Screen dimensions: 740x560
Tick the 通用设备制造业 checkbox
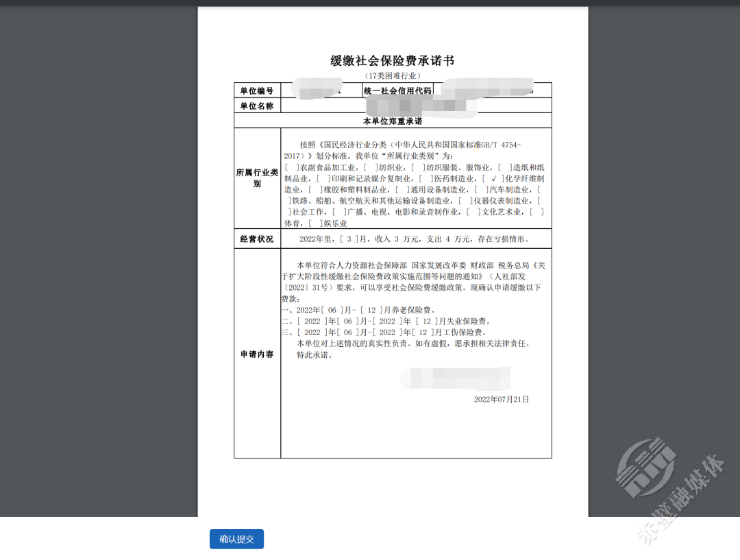click(402, 190)
